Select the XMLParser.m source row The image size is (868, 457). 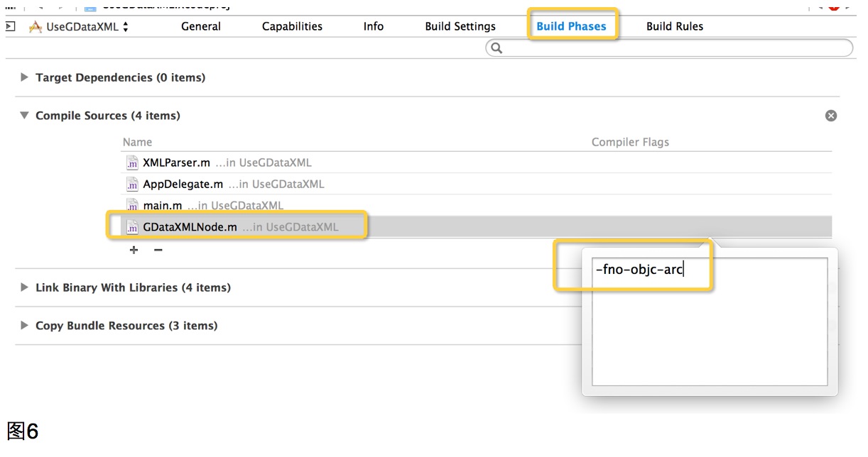(476, 163)
